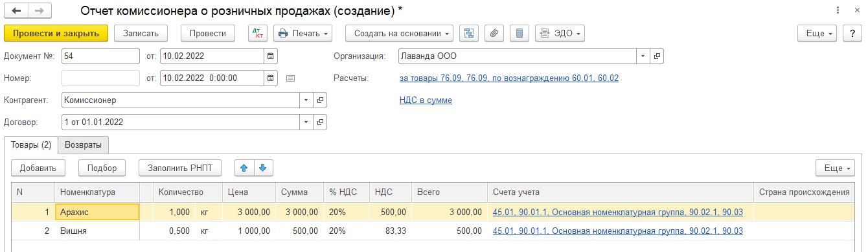The width and height of the screenshot is (868, 252).
Task: Open help question mark button
Action: pyautogui.click(x=852, y=33)
